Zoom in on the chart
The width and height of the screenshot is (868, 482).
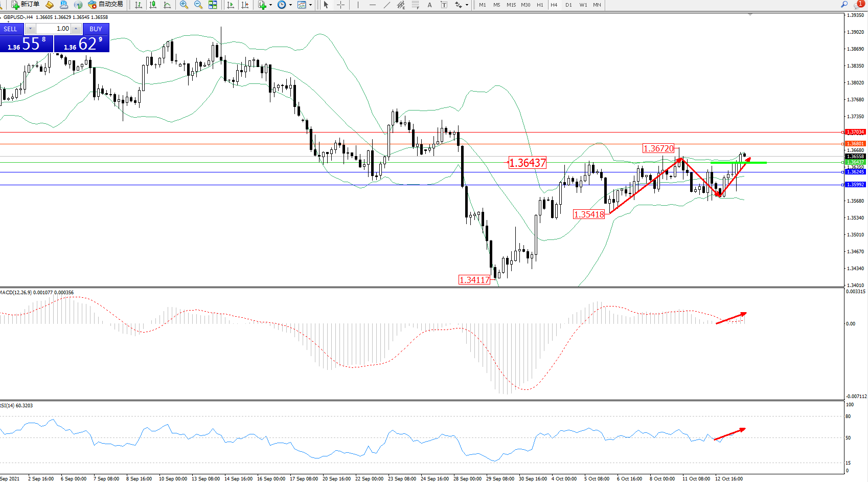[x=184, y=5]
